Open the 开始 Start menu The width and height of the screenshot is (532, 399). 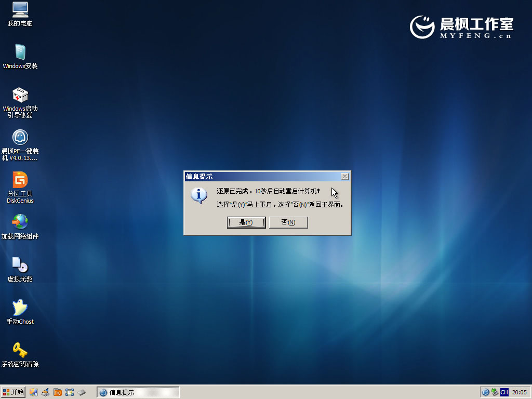12,392
